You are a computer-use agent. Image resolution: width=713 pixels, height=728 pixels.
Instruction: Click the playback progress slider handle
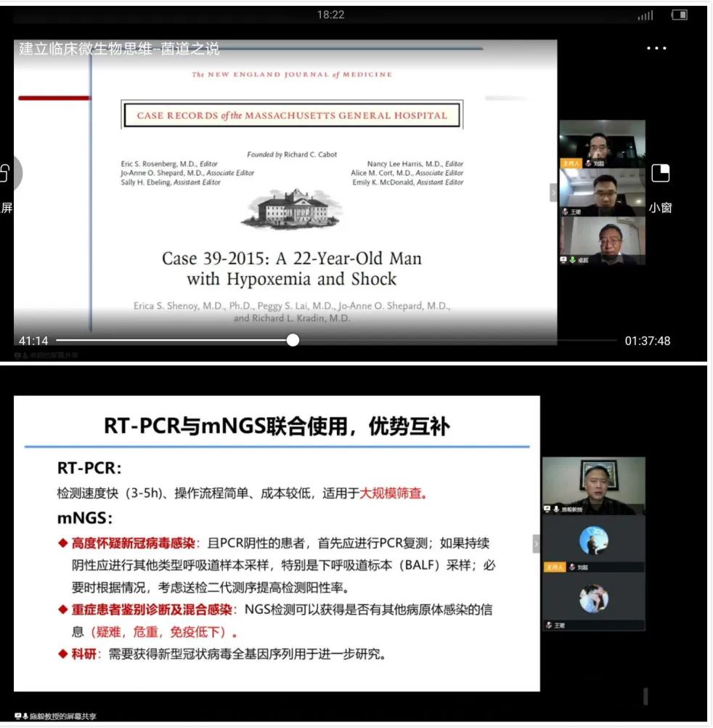[293, 340]
